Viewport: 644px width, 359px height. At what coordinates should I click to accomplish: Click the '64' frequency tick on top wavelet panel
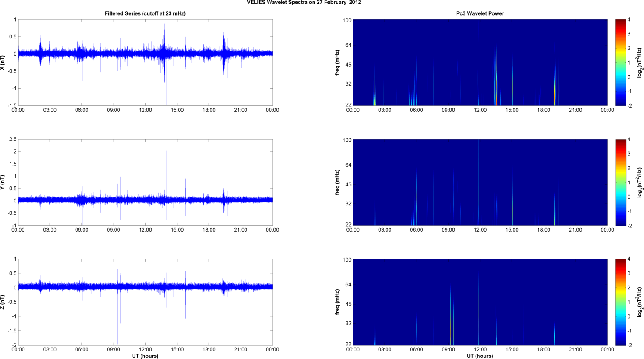[x=348, y=45]
